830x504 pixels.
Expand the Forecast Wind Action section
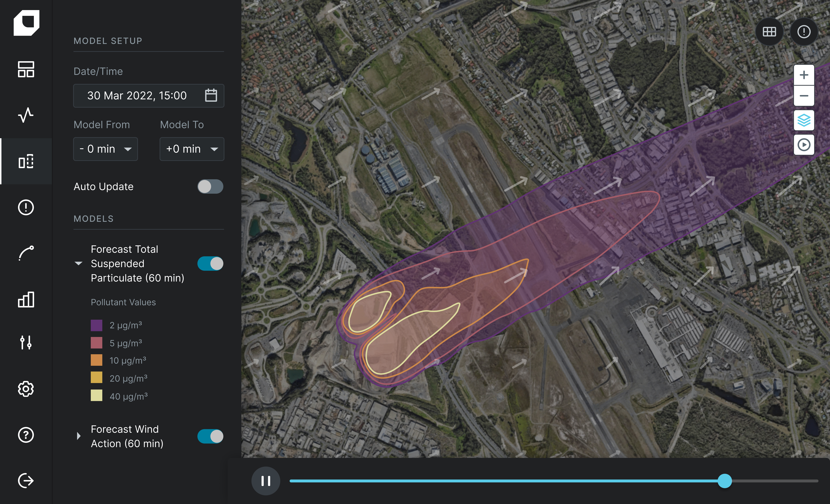click(x=79, y=436)
